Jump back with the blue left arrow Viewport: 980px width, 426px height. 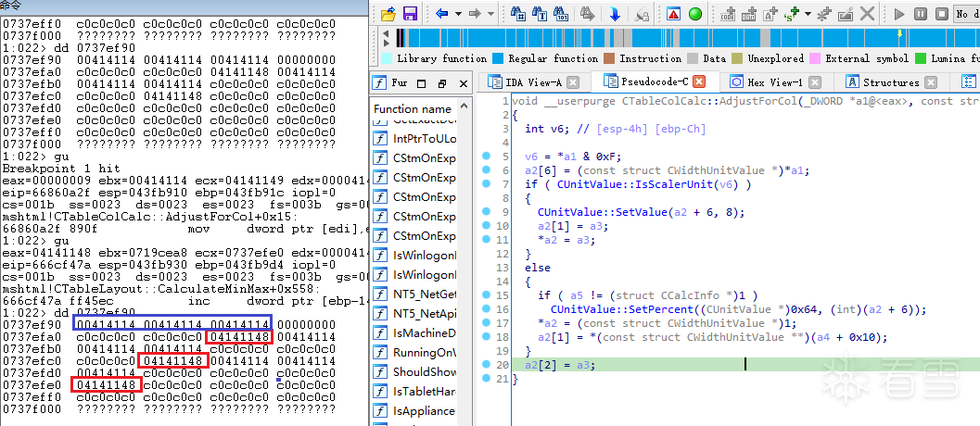coord(442,14)
